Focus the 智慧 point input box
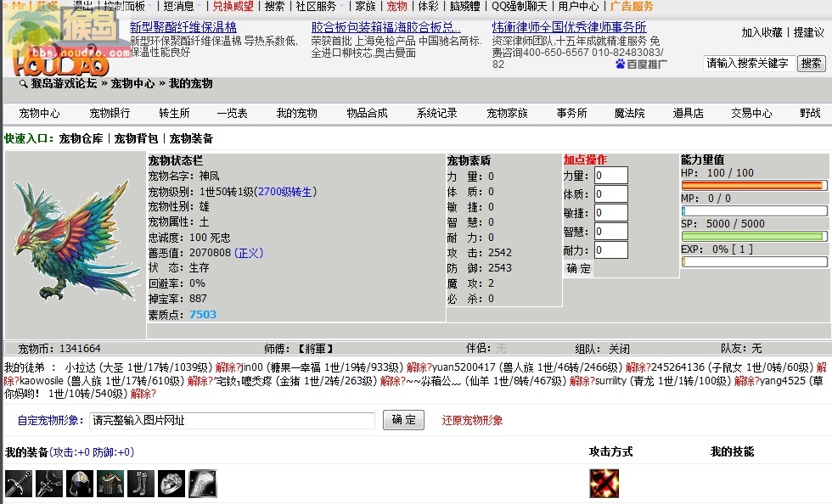832x504 pixels. click(610, 232)
